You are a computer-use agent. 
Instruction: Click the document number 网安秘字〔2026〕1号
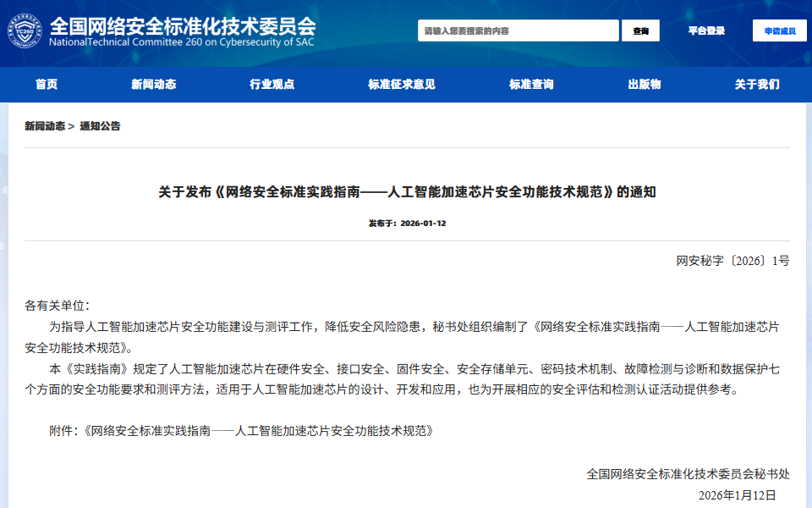(732, 260)
